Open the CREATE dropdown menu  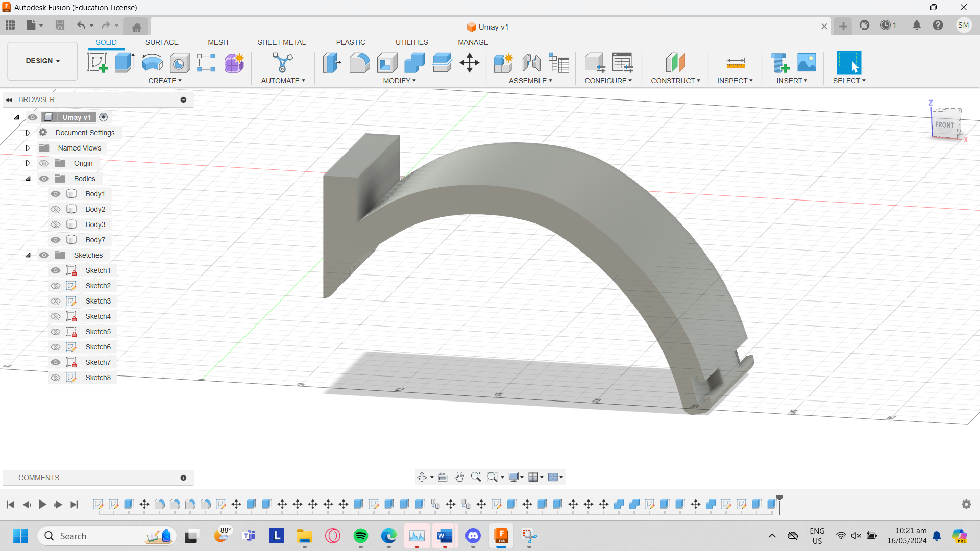pos(165,81)
